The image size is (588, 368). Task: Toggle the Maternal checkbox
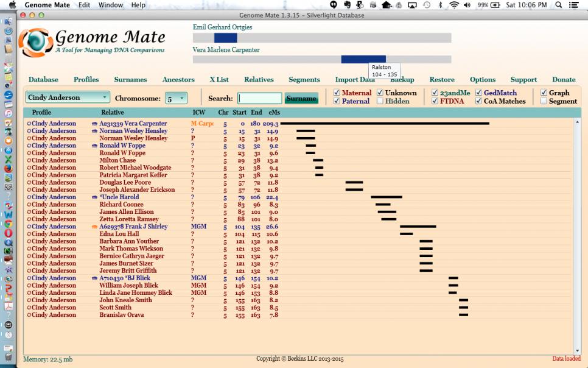(337, 93)
